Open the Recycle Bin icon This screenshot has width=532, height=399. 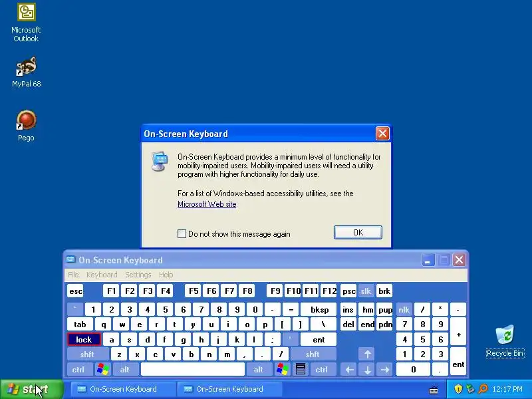pyautogui.click(x=505, y=341)
